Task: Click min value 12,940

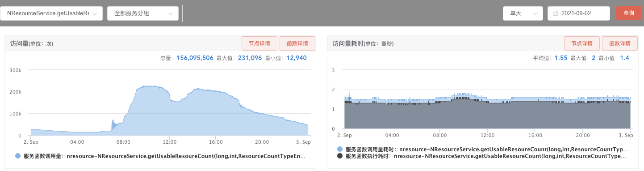Action: (x=297, y=58)
